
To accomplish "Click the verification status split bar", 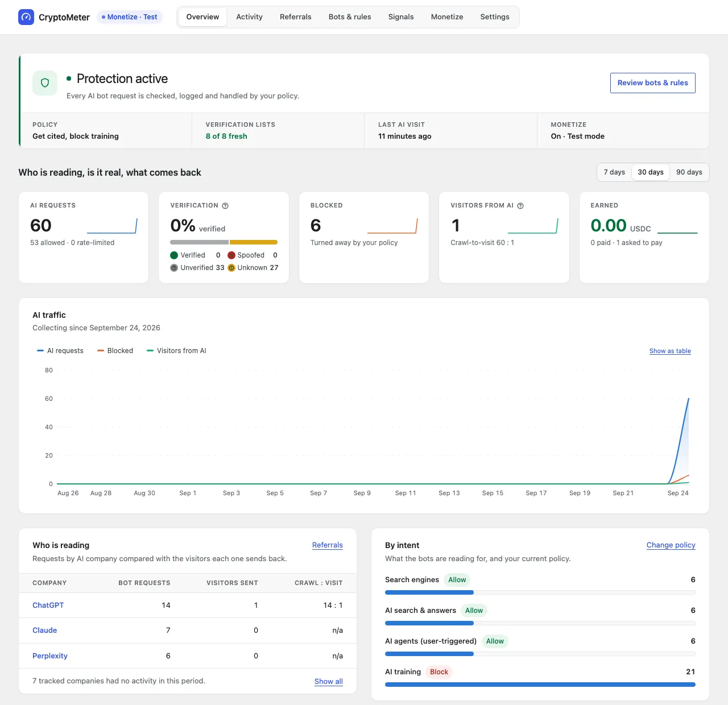I will point(224,242).
